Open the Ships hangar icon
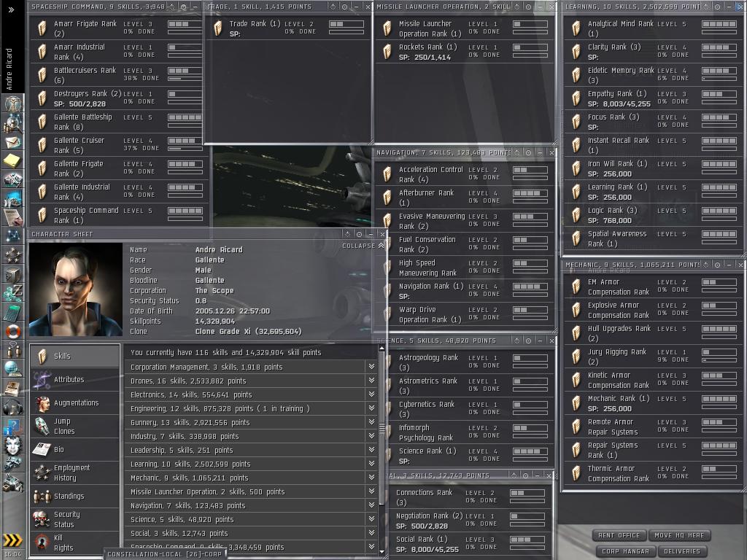This screenshot has width=747, height=560. (12, 463)
